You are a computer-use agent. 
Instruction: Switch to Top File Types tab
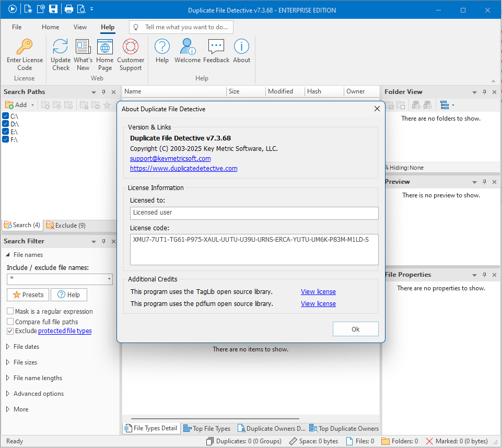click(x=207, y=429)
